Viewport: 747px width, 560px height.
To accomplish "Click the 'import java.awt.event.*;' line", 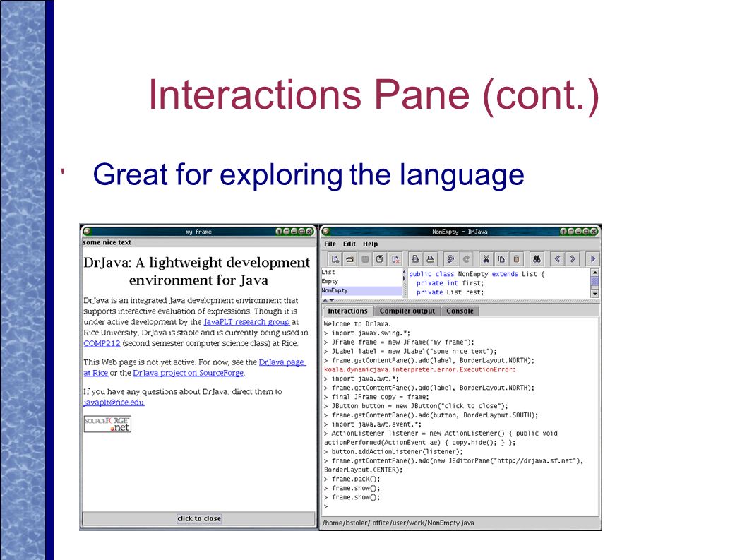I will point(373,424).
